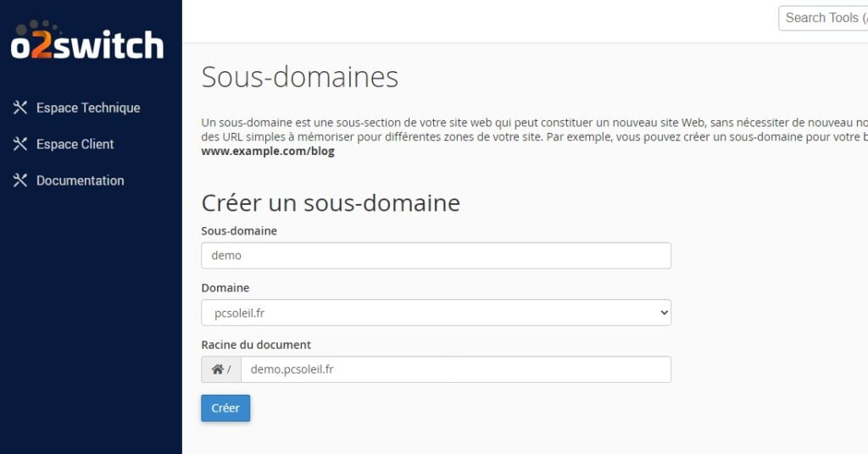Screen dimensions: 868x454
Task: Click the tools icon beside Espace Client
Action: pos(20,144)
